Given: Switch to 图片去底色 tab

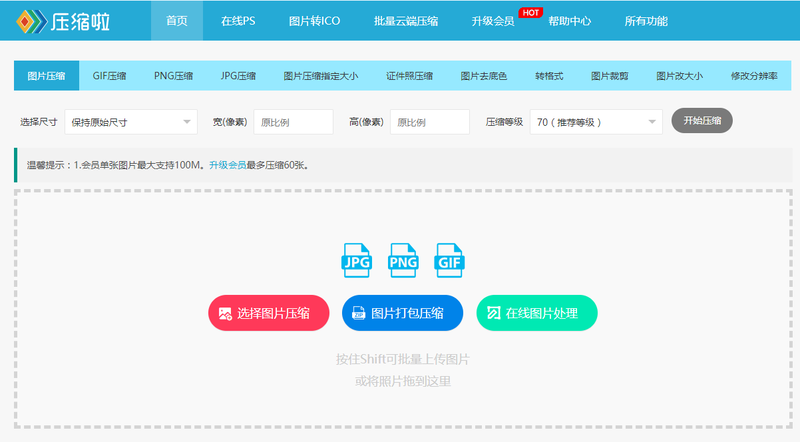Looking at the screenshot, I should click(484, 76).
